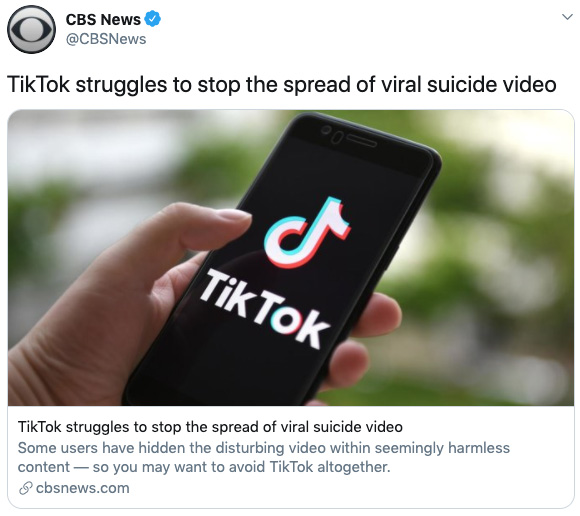Click the TikTok phone preview image
The image size is (580, 516).
(291, 258)
